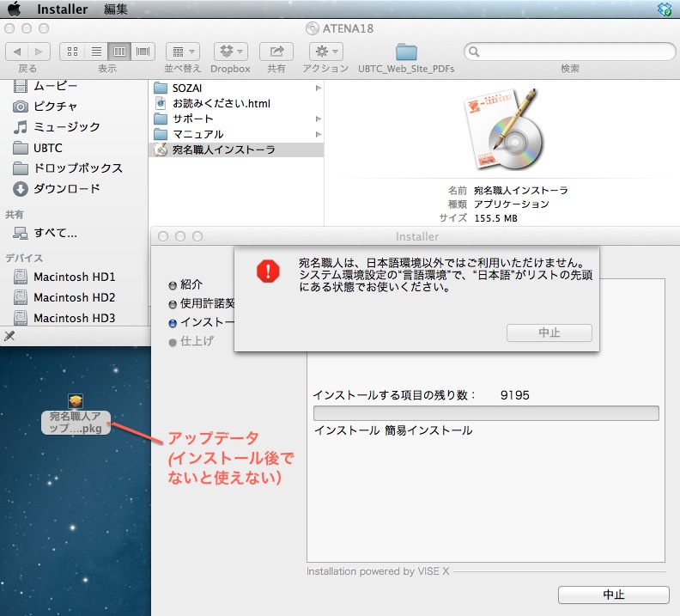Viewport: 680px width, 616px height.
Task: Open the Dropbox toolbar dropdown
Action: [230, 52]
